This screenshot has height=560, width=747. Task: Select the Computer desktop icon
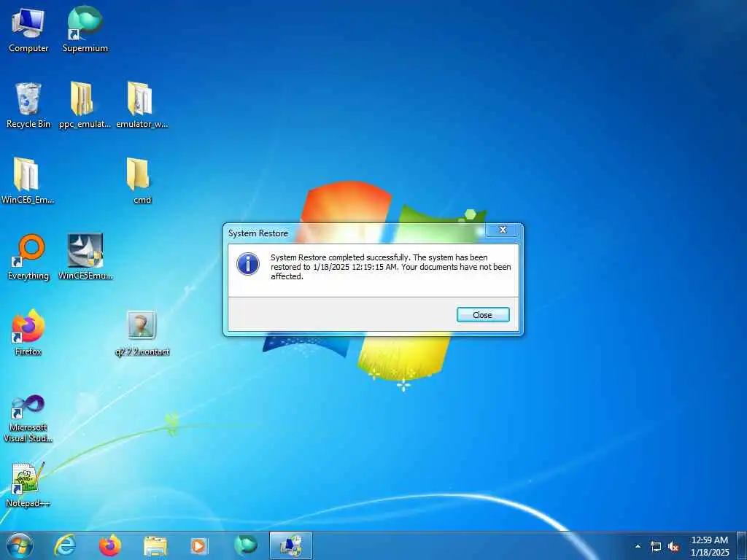click(x=28, y=29)
